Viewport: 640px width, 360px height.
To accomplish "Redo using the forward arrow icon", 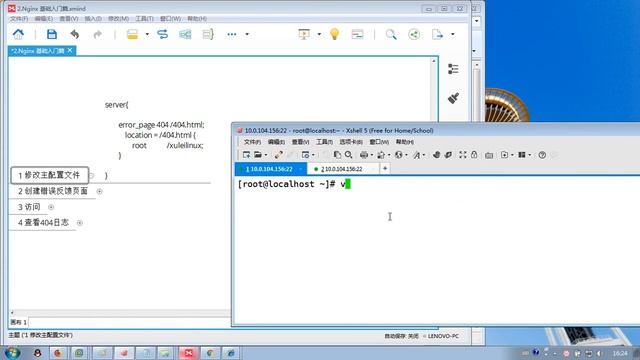I will click(x=97, y=34).
